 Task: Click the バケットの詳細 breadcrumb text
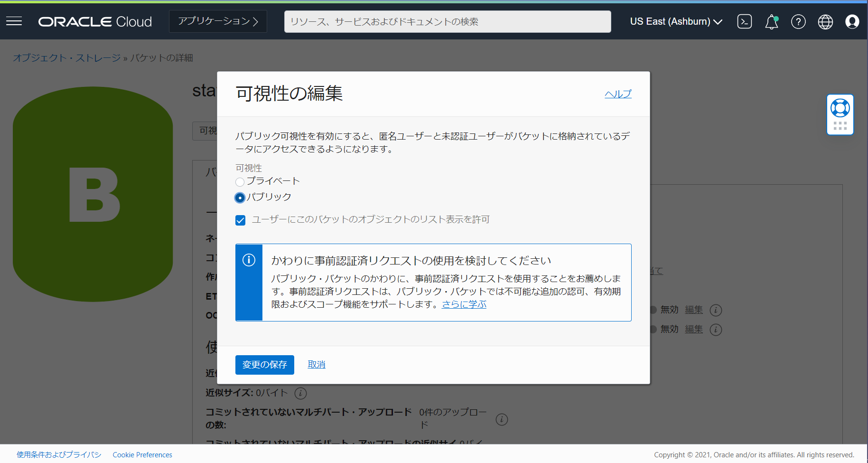pyautogui.click(x=161, y=58)
